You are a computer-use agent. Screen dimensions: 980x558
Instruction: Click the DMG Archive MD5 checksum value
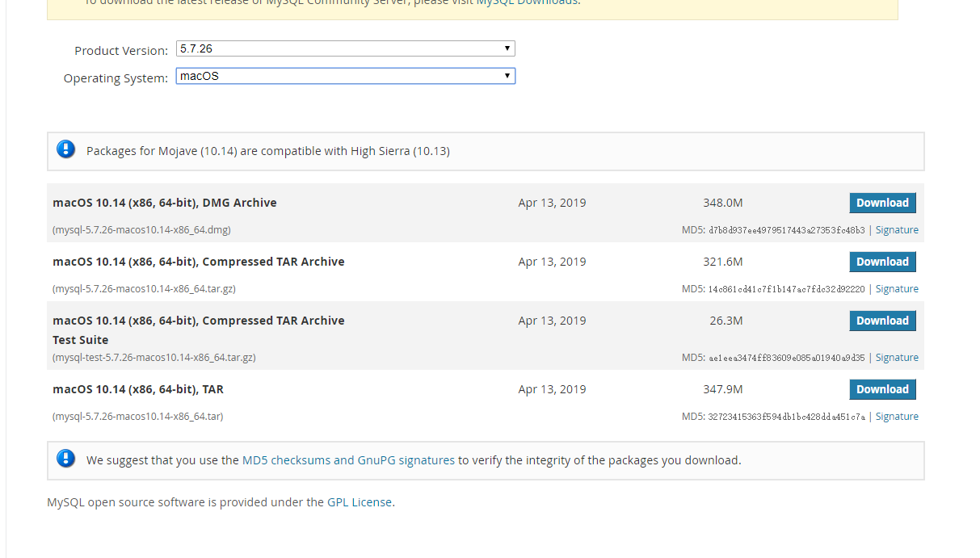787,230
